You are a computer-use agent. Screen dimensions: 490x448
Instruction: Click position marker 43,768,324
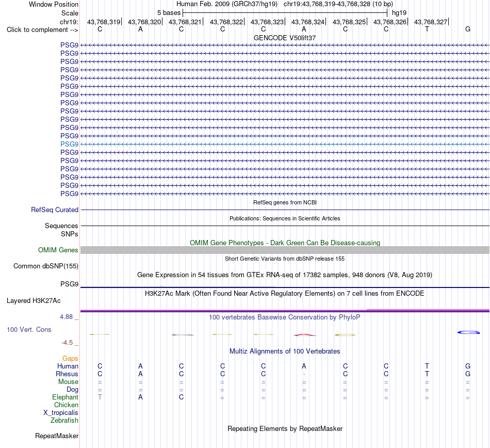click(308, 22)
